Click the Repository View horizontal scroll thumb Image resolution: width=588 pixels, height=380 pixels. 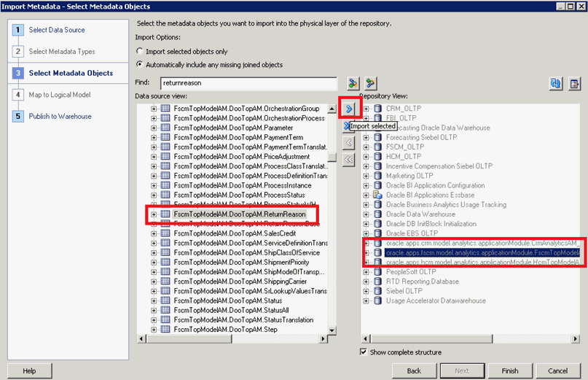[431, 338]
